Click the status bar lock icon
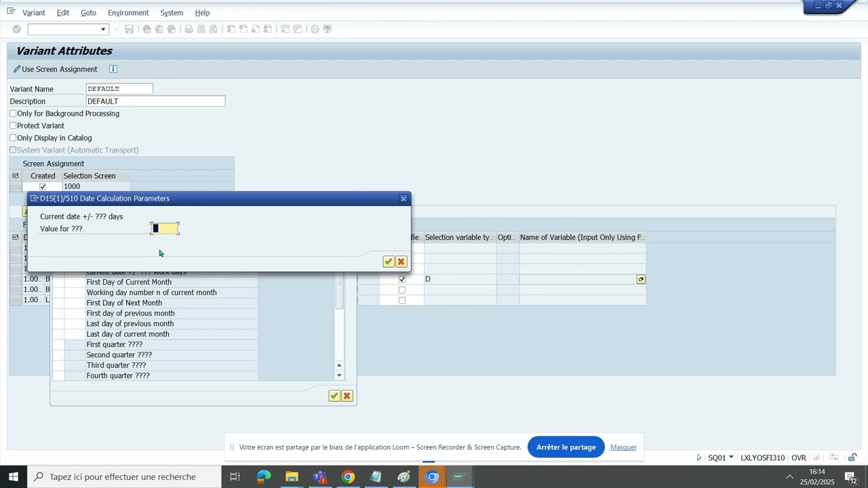868x488 pixels. point(852,457)
